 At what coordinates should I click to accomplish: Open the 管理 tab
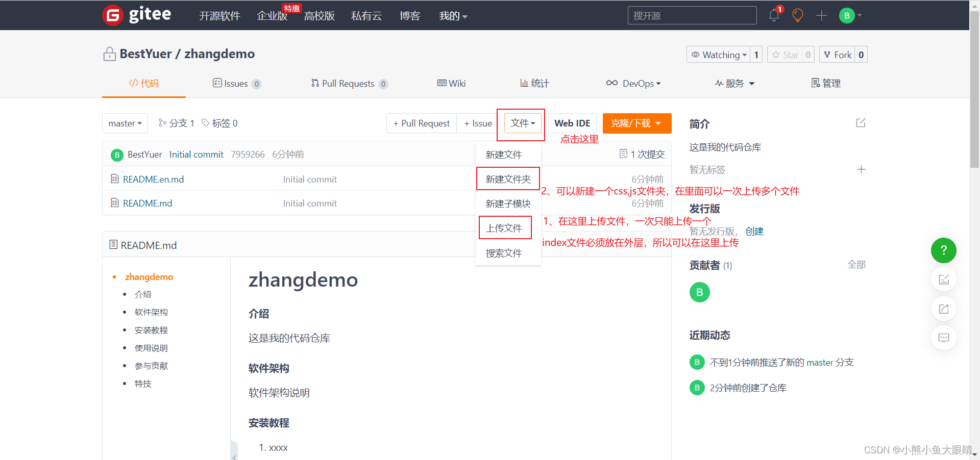[x=826, y=83]
